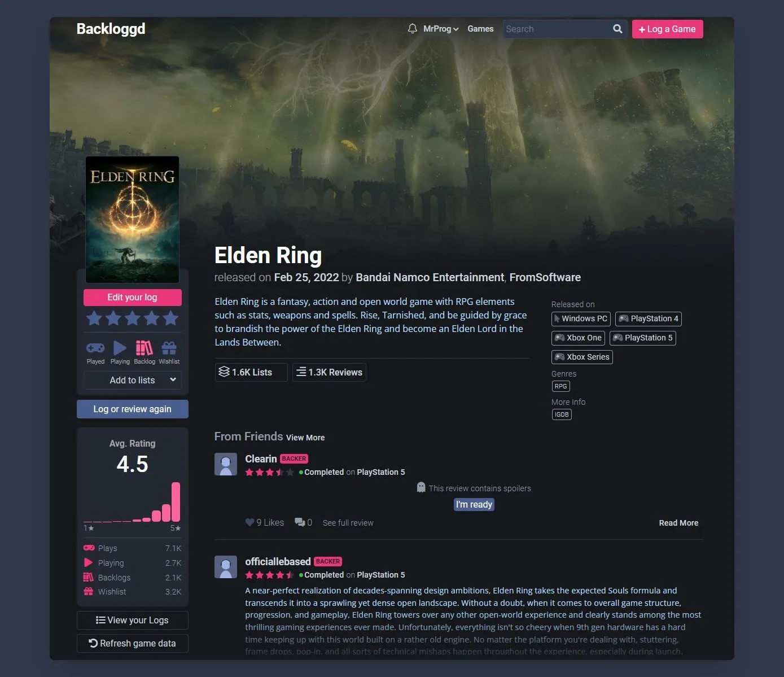Set rating on the fifth star
Image resolution: width=784 pixels, height=677 pixels.
pyautogui.click(x=170, y=318)
